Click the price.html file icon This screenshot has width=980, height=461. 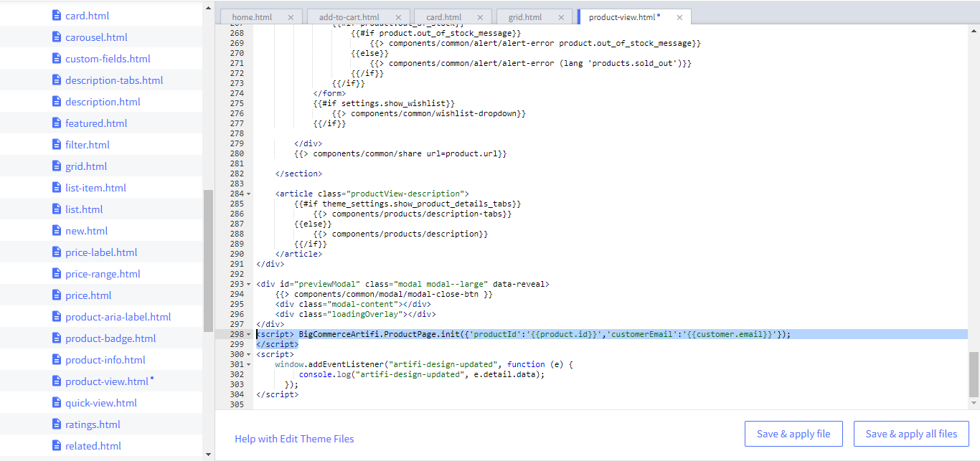coord(57,295)
